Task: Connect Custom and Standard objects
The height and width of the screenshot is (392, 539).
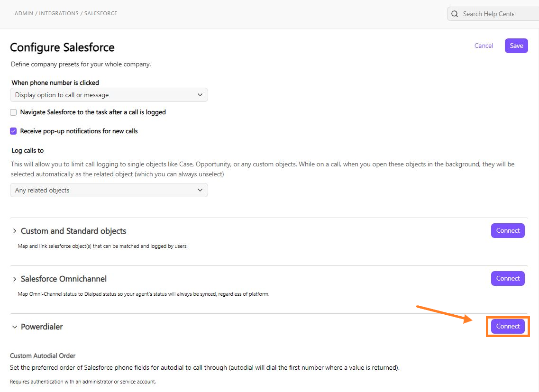Action: coord(508,231)
